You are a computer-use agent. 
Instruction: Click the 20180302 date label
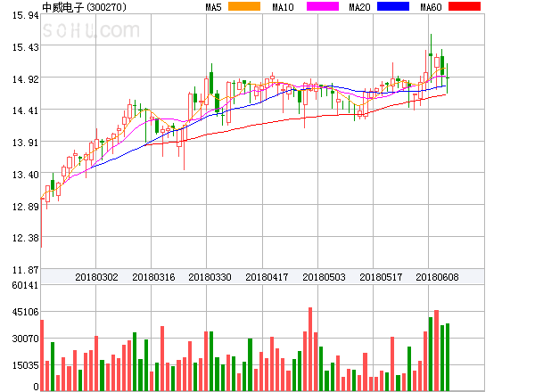click(x=96, y=277)
